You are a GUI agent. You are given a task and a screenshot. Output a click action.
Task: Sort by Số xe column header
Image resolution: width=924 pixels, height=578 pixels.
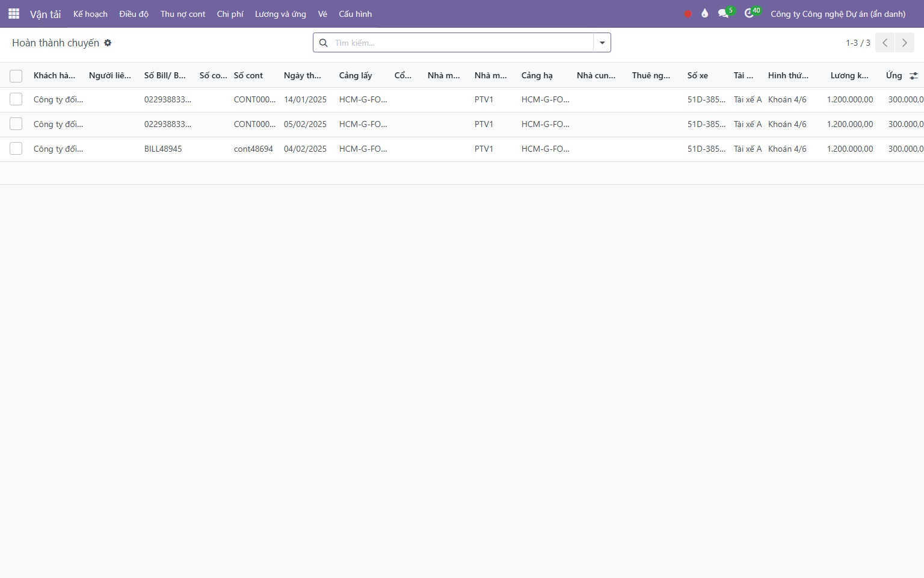coord(698,75)
